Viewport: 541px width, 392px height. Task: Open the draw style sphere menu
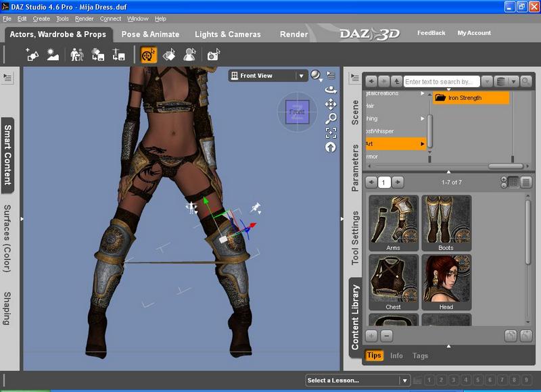tap(316, 76)
